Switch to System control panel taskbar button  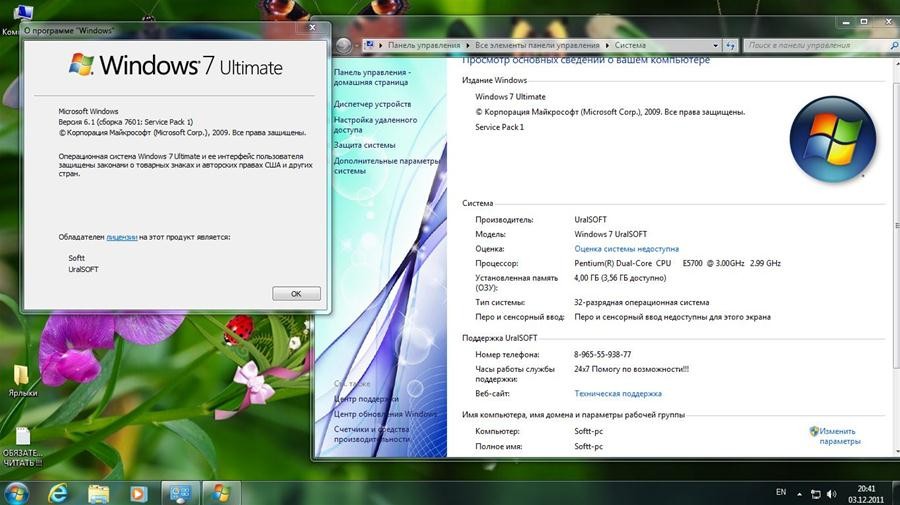pyautogui.click(x=180, y=493)
